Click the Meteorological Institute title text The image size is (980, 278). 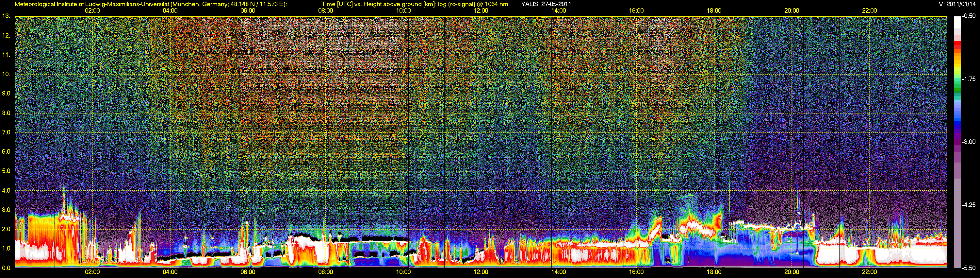coord(151,4)
